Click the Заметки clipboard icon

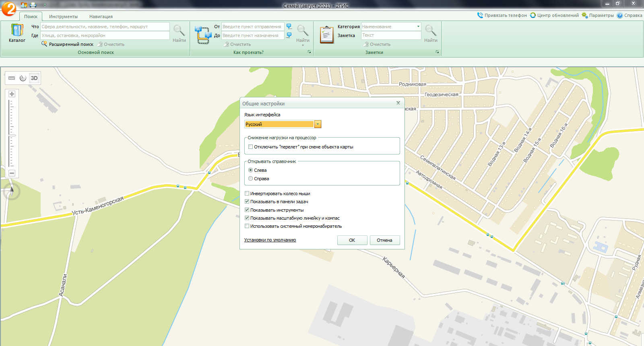coord(327,35)
